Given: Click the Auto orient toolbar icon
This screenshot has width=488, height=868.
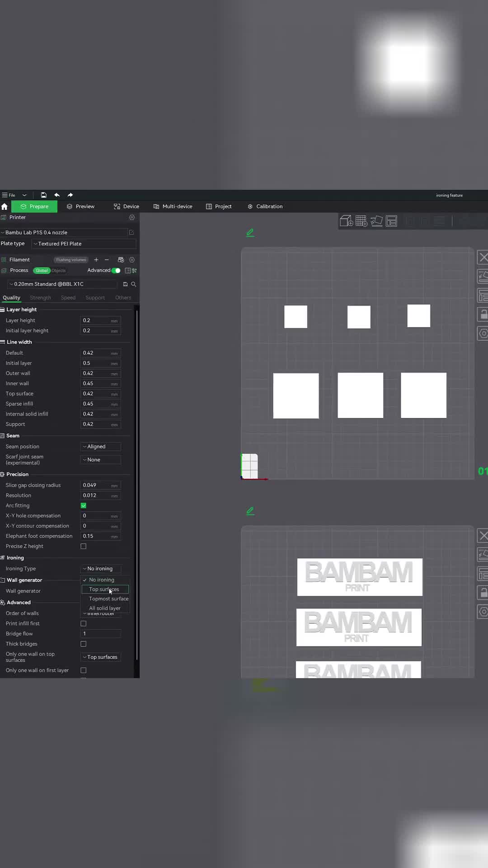Looking at the screenshot, I should pos(376,221).
